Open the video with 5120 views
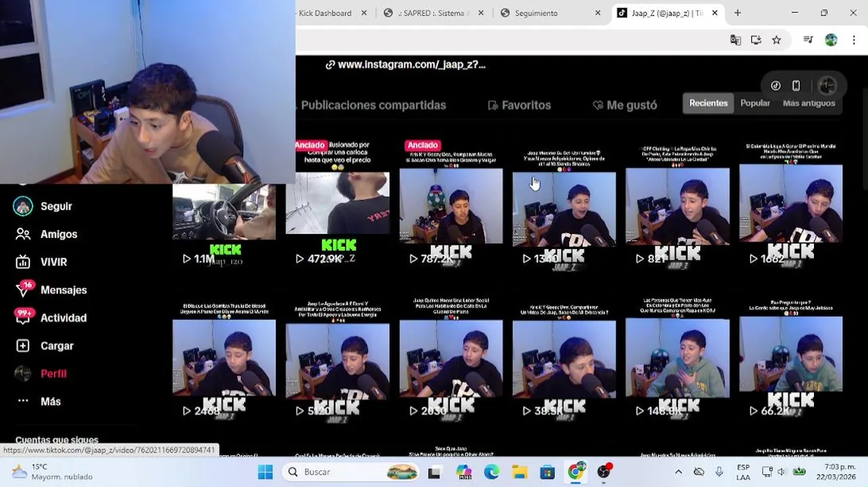The width and height of the screenshot is (868, 487). pyautogui.click(x=337, y=358)
